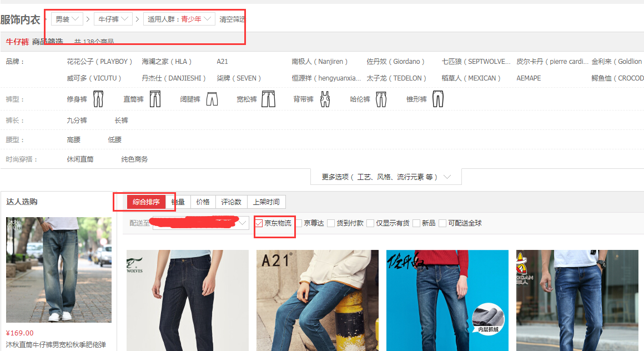Sort products by 上架时间

[x=266, y=202]
